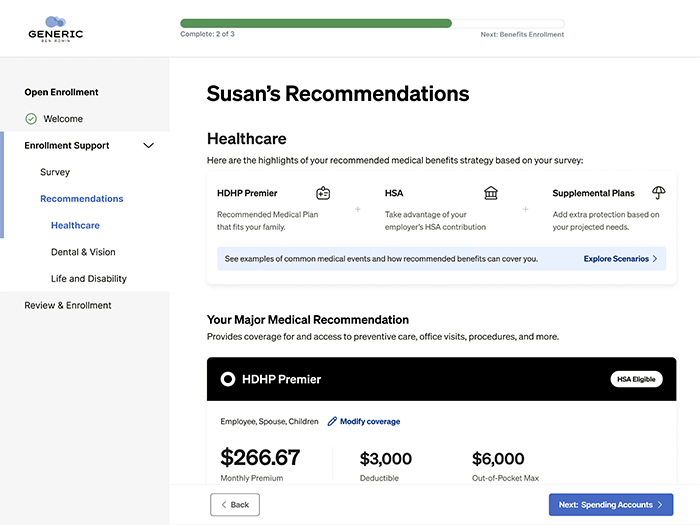Image resolution: width=700 pixels, height=525 pixels.
Task: Click the Supplemental Plans umbrella icon
Action: [658, 193]
